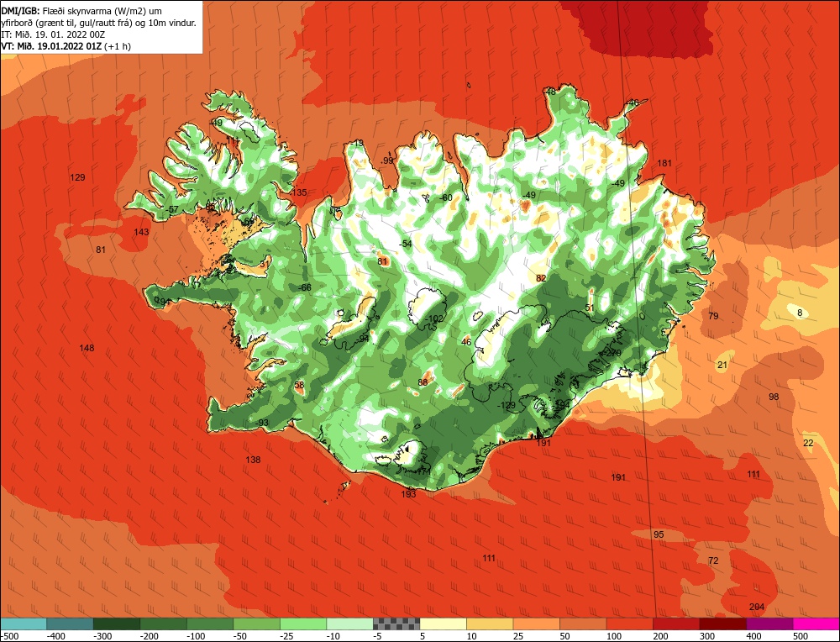
Task: Click the ocean flux value 143
Action: 141,232
